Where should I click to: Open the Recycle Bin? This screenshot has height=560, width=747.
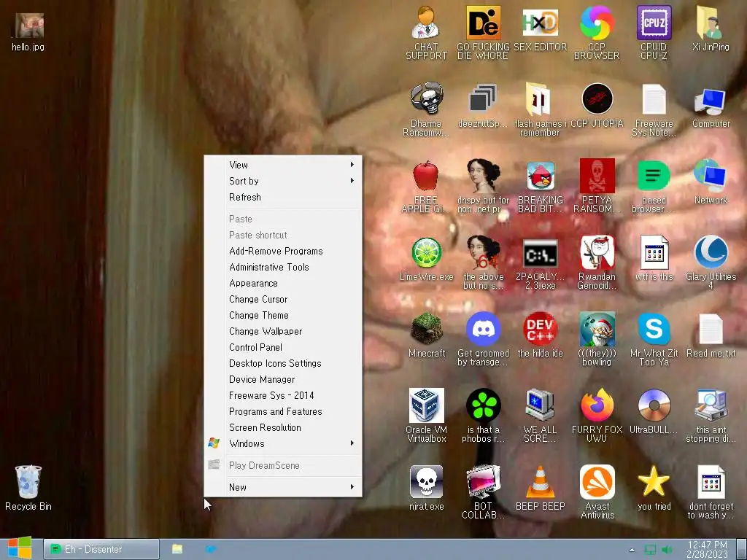tap(28, 488)
